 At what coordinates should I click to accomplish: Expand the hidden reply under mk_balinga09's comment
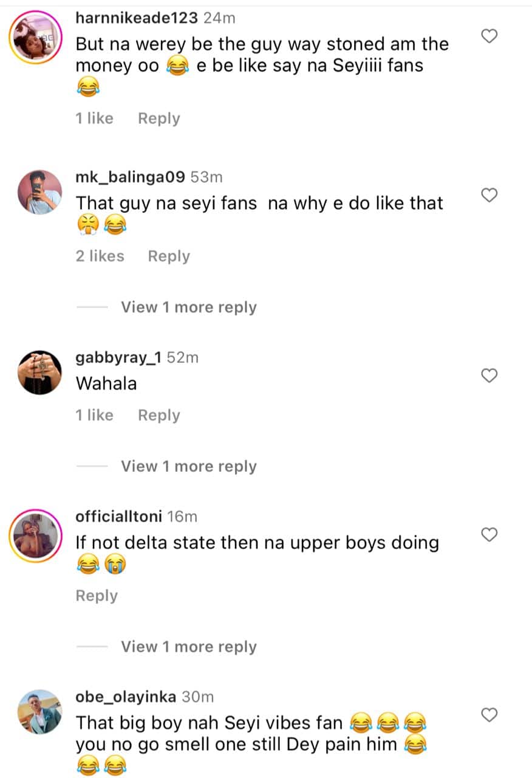(188, 308)
